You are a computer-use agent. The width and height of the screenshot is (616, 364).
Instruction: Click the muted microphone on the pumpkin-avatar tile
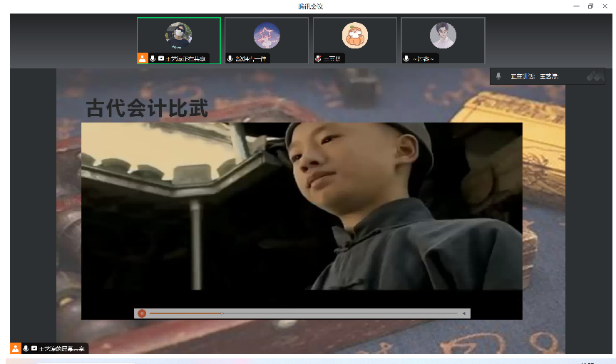pos(318,58)
